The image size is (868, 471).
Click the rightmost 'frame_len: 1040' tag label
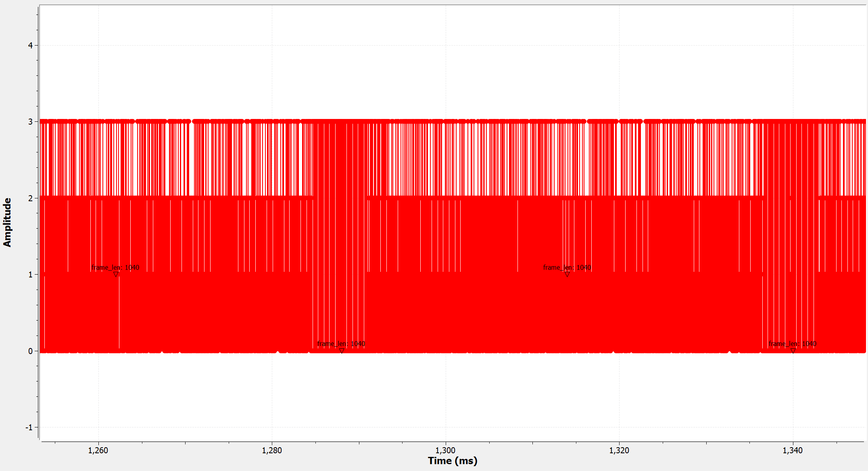point(792,344)
